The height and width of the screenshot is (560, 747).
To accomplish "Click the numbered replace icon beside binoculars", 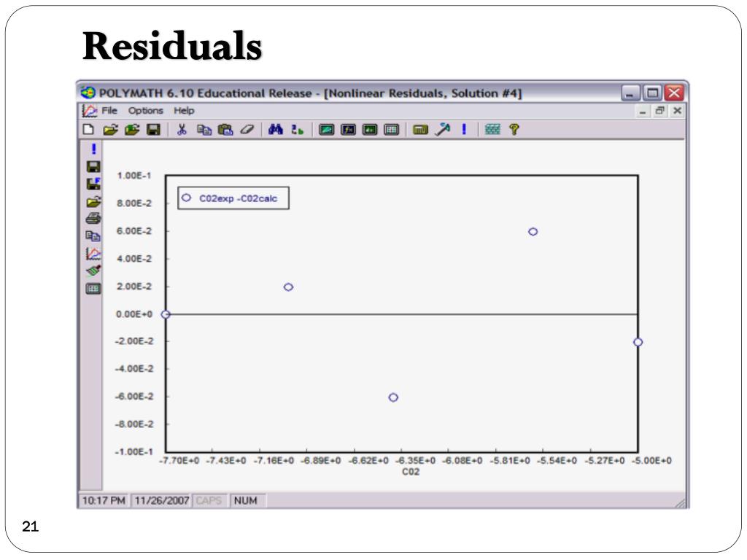I will 298,130.
